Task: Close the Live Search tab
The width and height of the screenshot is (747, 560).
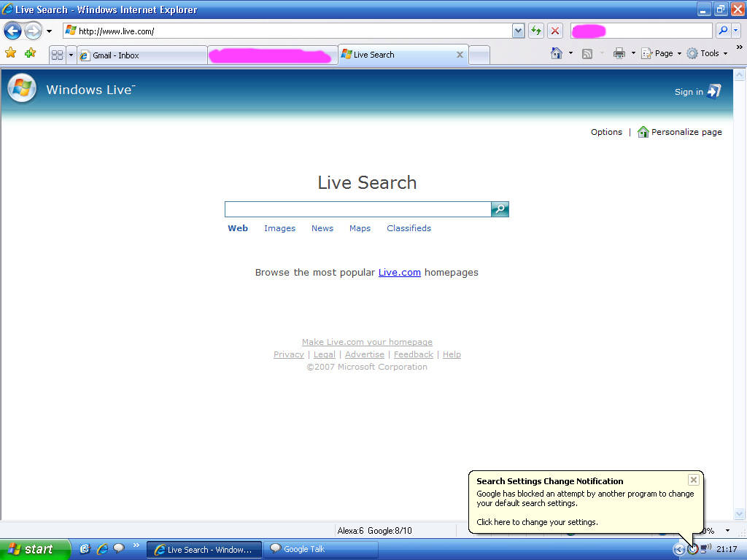Action: point(460,55)
